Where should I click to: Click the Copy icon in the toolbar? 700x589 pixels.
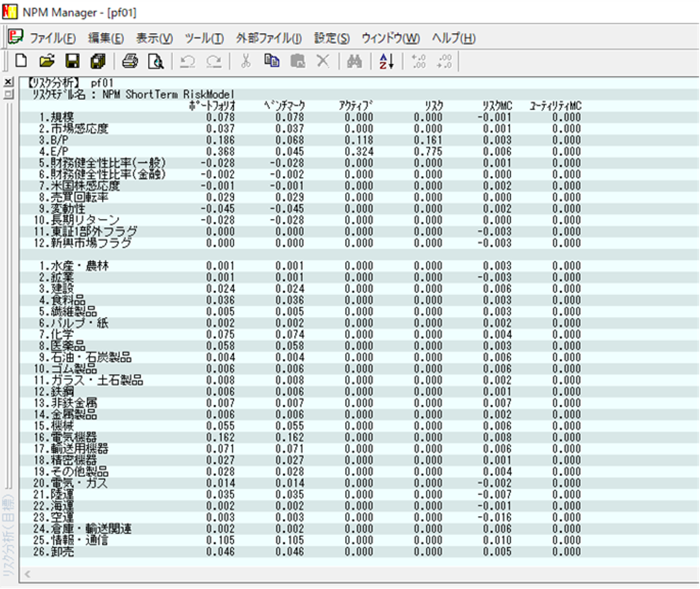[271, 61]
